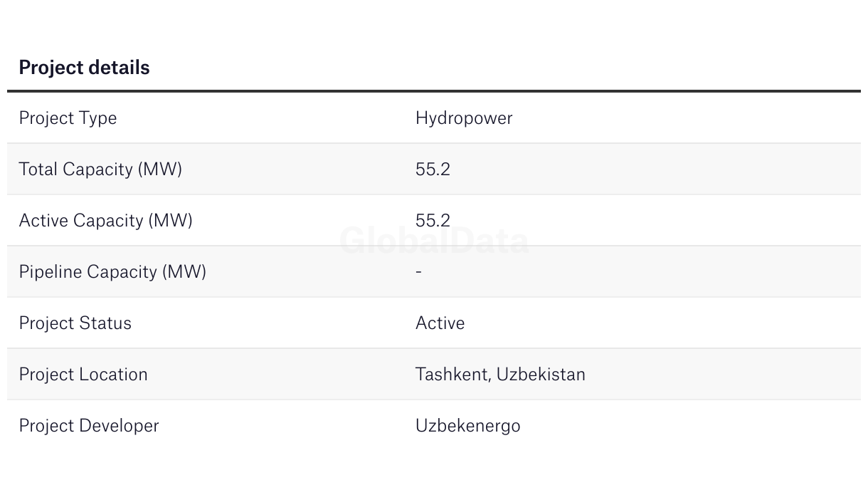Click the GlobalData watermark

(x=434, y=241)
